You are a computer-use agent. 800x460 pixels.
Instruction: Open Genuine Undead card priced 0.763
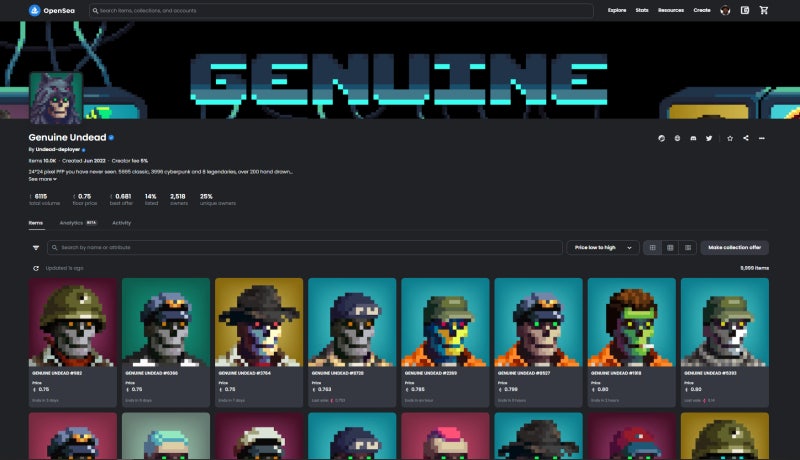pyautogui.click(x=352, y=342)
